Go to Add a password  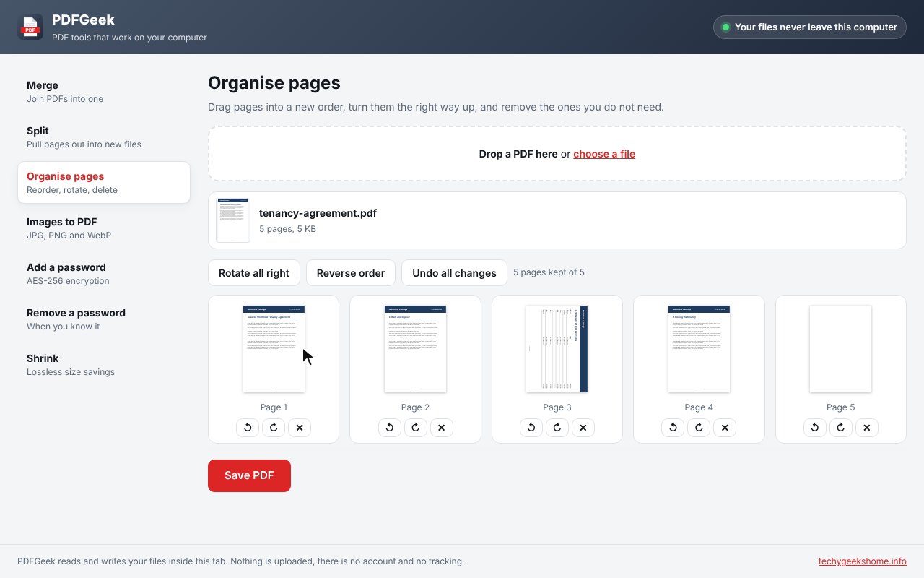tap(104, 274)
